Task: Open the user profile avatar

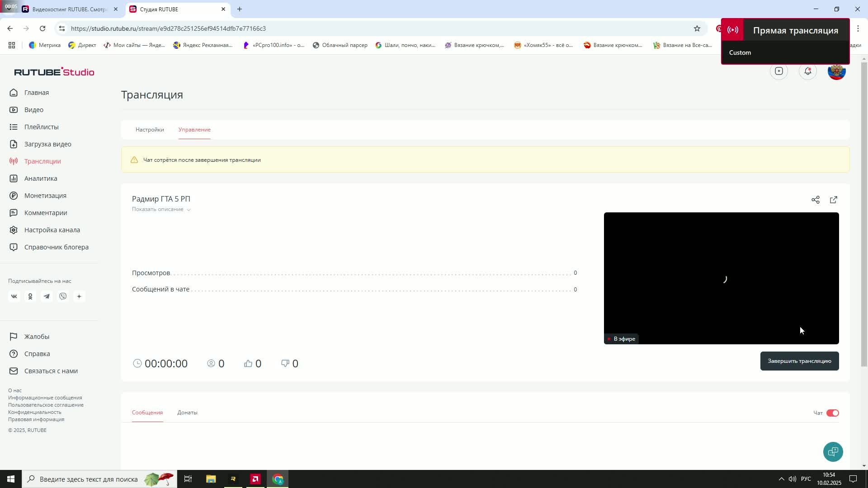Action: point(836,72)
